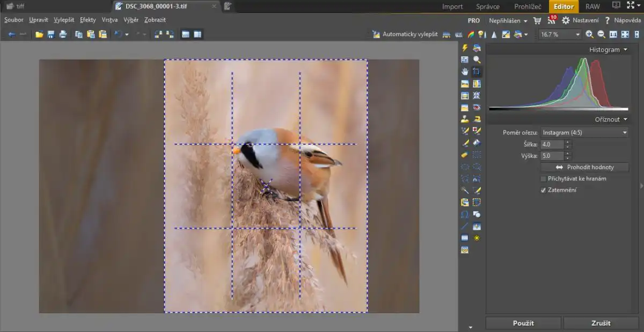Open the Poměr ořezu Instagram (4:5) dropdown

[584, 132]
